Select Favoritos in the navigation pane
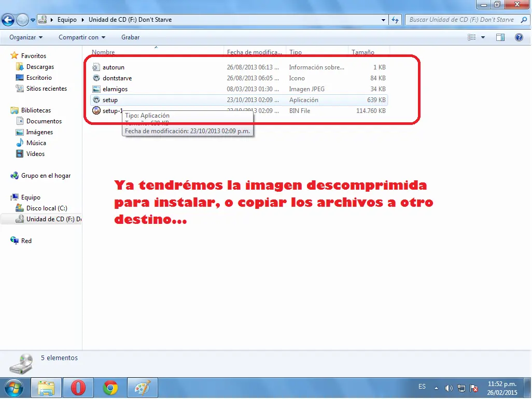Image resolution: width=532 pixels, height=399 pixels. tap(33, 56)
